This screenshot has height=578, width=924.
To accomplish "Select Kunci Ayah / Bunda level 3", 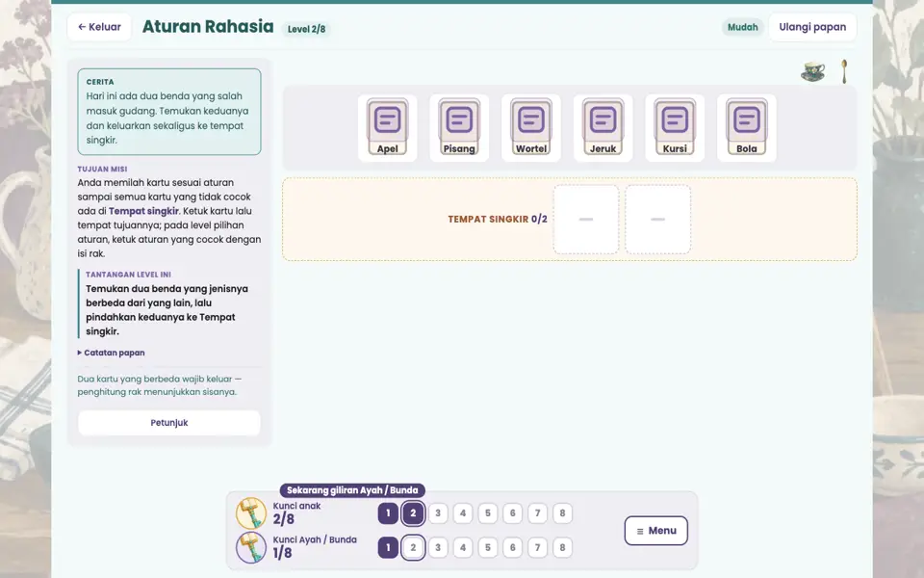I will [438, 547].
